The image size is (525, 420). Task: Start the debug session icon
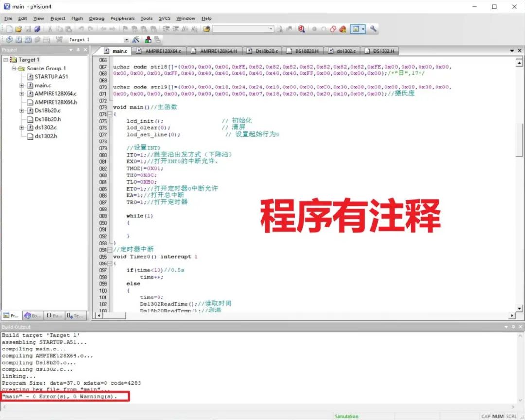coord(301,29)
